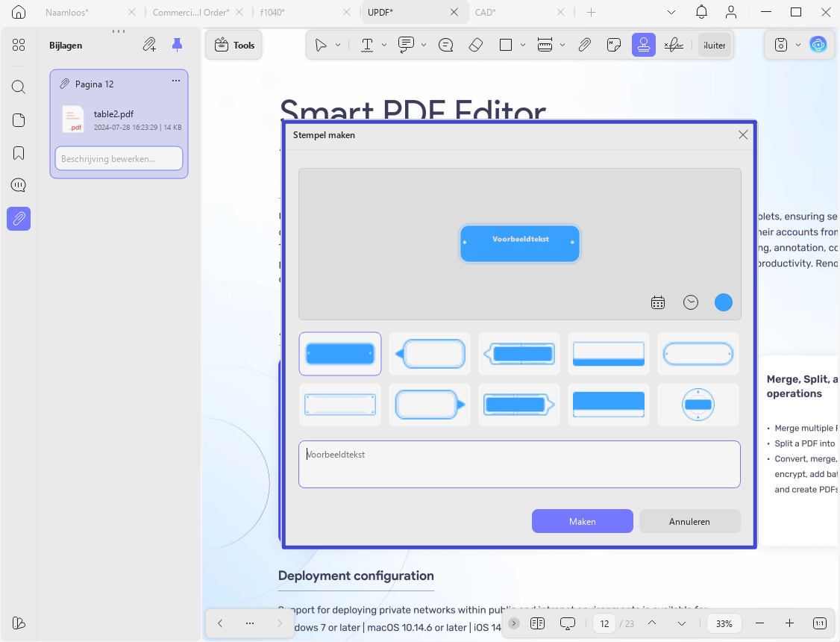Click the Maken button

click(583, 521)
